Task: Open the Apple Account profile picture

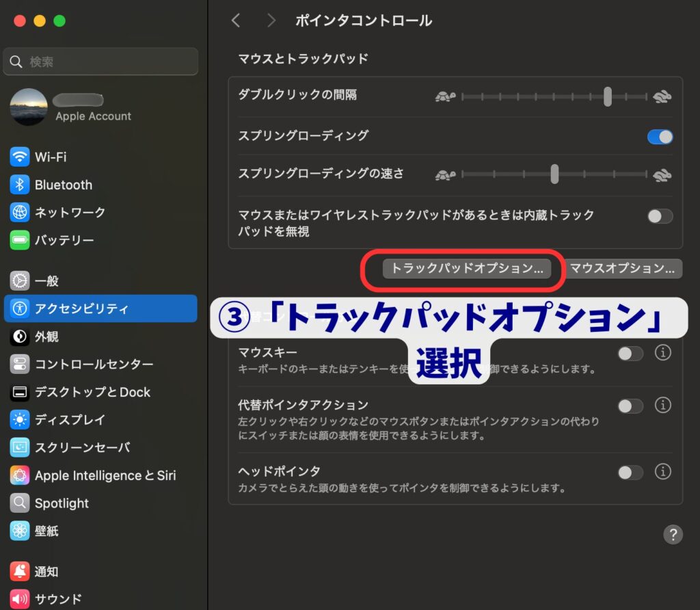Action: [29, 107]
